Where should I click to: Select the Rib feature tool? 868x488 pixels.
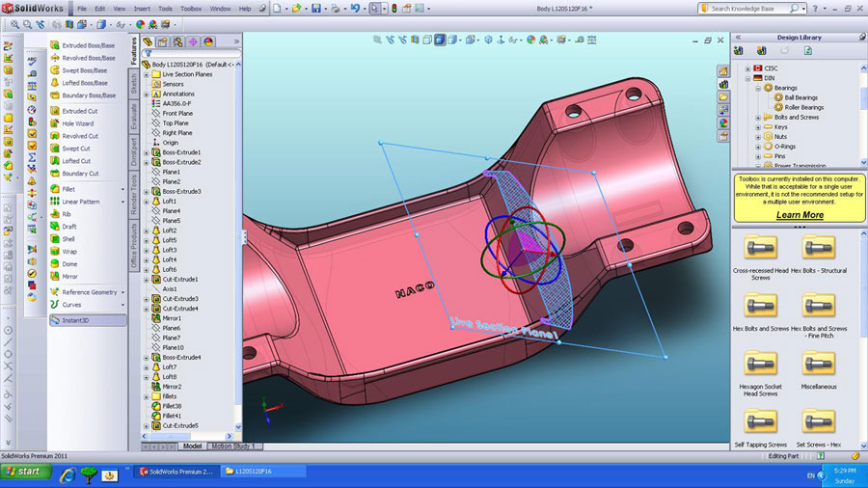click(61, 214)
